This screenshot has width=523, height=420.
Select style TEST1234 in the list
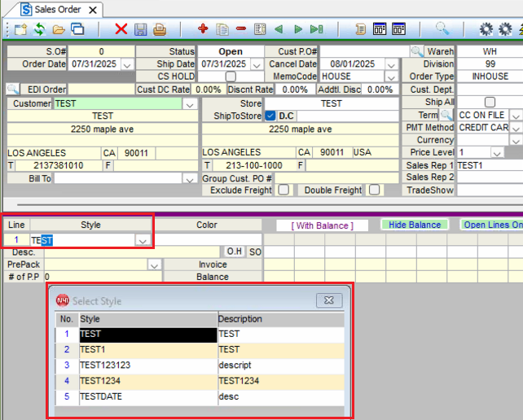pos(148,381)
